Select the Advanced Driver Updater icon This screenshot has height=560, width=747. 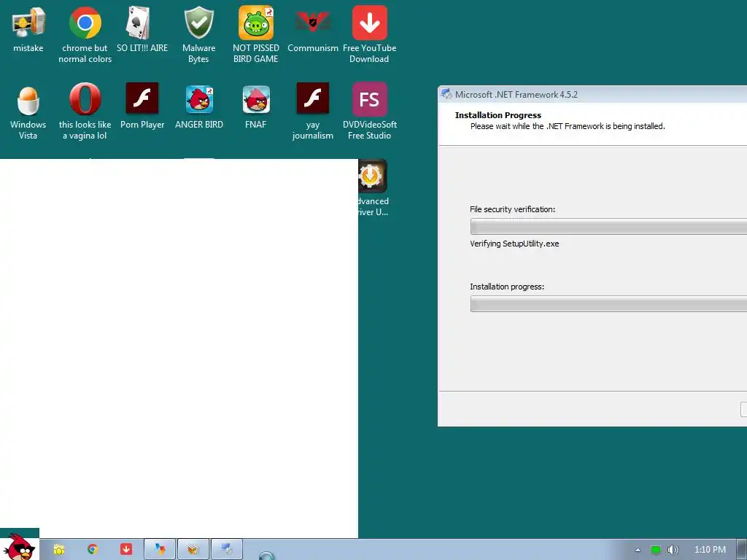[x=373, y=188]
